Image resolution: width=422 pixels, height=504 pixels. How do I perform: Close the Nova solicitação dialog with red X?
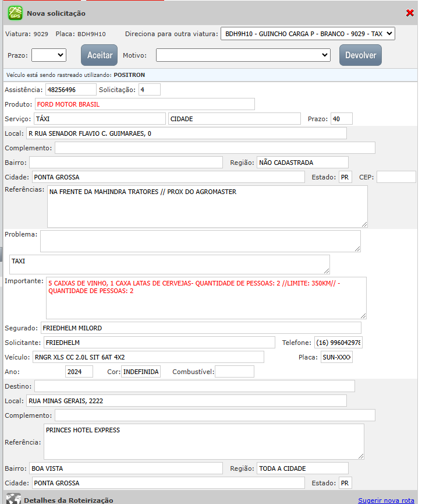point(410,13)
